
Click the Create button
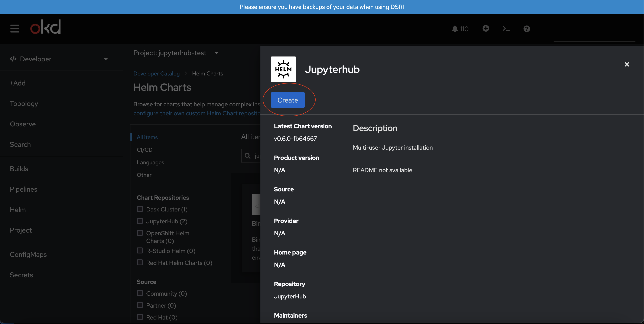(x=287, y=100)
